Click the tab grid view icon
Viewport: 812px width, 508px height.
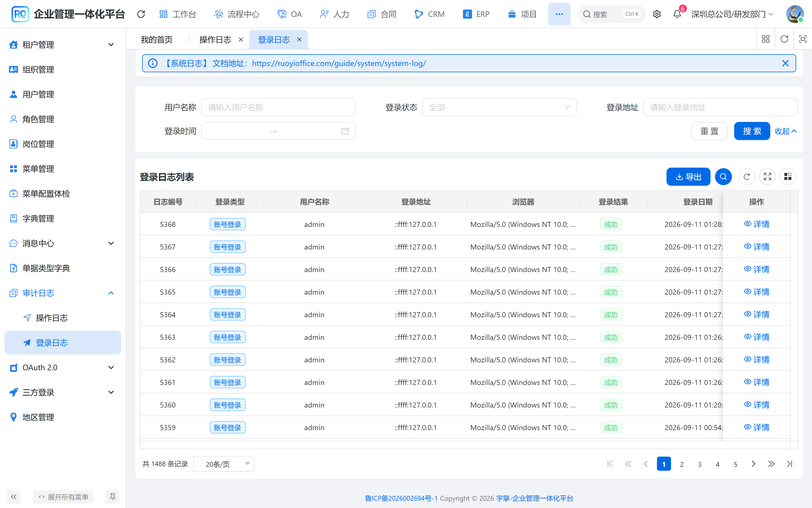(x=766, y=39)
